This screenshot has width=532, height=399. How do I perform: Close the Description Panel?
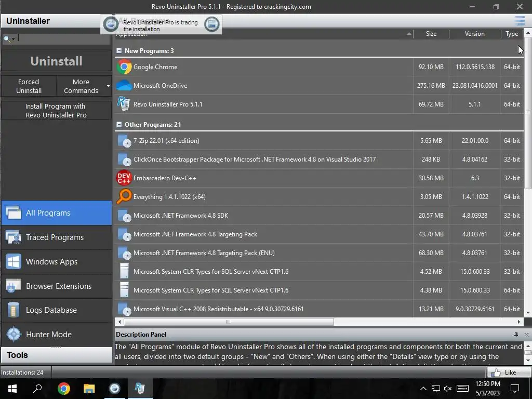tap(526, 335)
